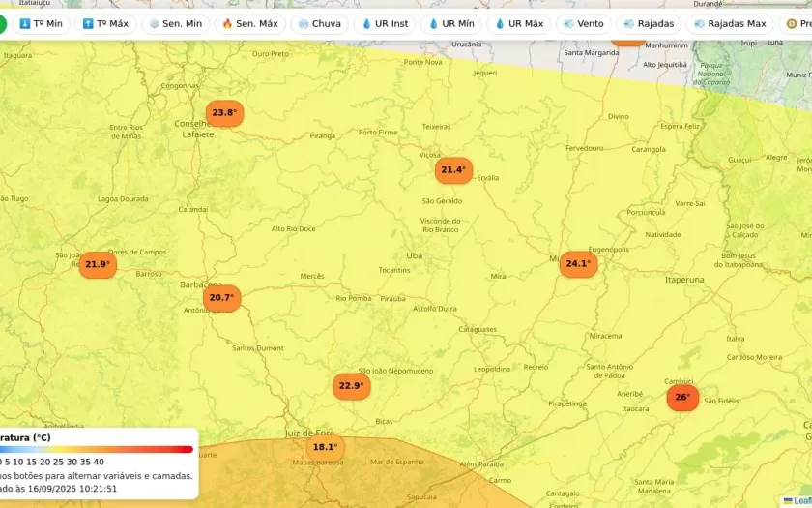Click the 21.4° station marker near Viçosa
The height and width of the screenshot is (508, 812).
pos(453,170)
